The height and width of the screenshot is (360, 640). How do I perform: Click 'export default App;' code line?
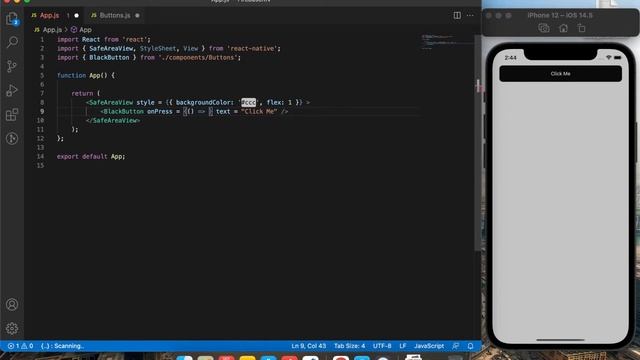91,156
